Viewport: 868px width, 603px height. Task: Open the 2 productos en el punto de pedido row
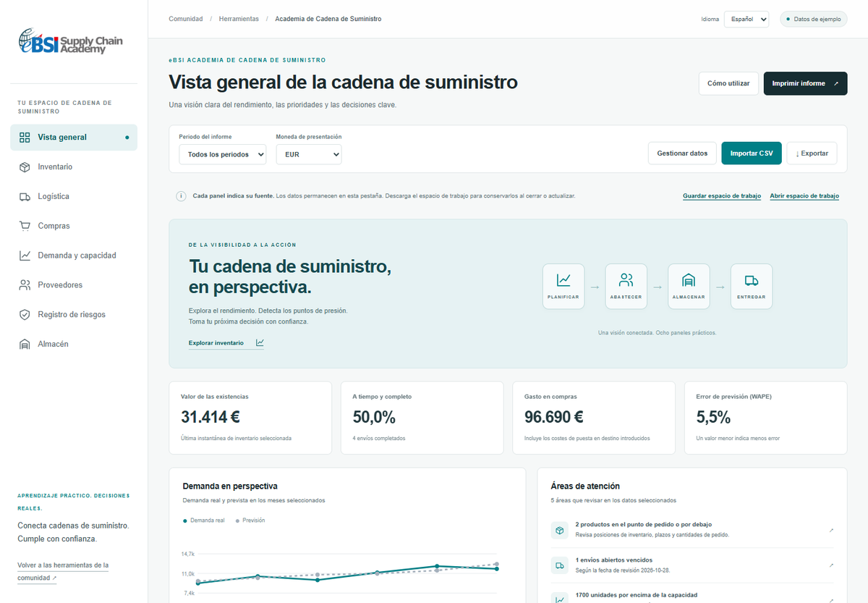pos(693,531)
